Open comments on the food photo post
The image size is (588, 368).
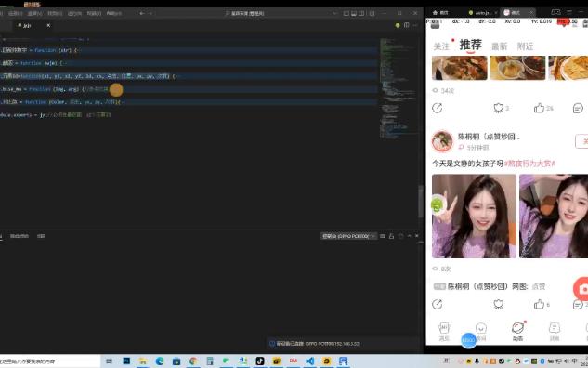coord(579,109)
